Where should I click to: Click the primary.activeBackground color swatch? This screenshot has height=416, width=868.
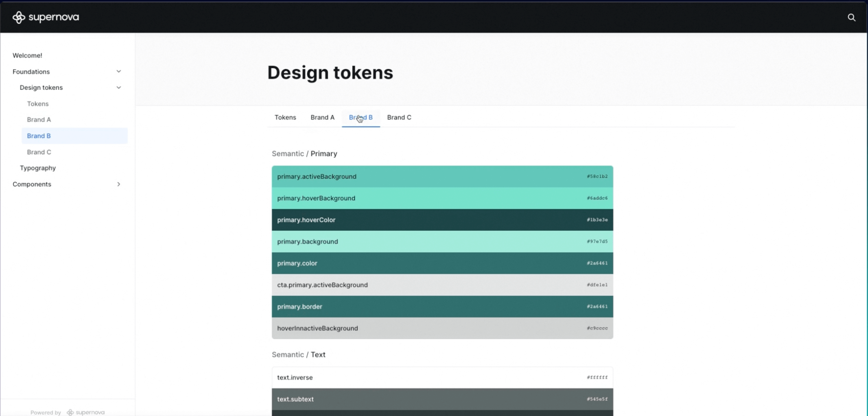[442, 176]
